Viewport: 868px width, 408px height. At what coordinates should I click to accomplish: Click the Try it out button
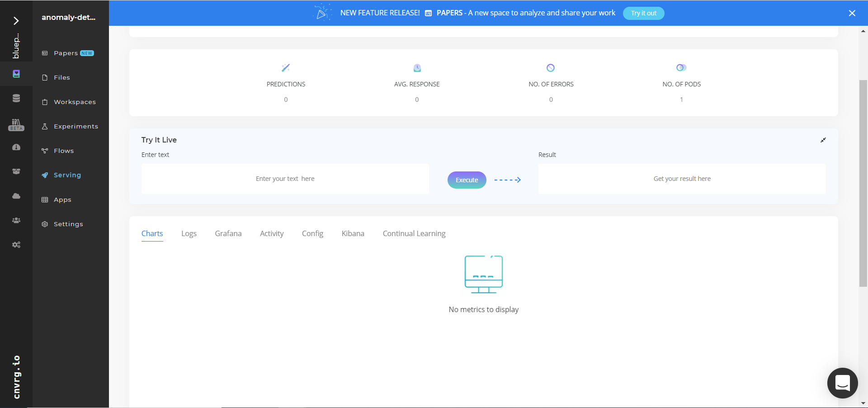coord(644,13)
